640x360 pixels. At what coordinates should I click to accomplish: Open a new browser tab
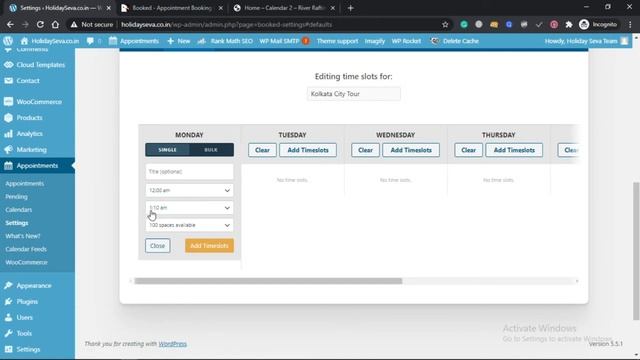pos(350,8)
